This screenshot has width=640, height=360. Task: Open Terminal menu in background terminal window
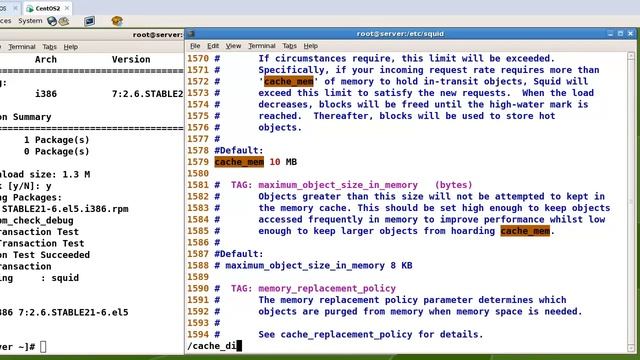point(22,47)
